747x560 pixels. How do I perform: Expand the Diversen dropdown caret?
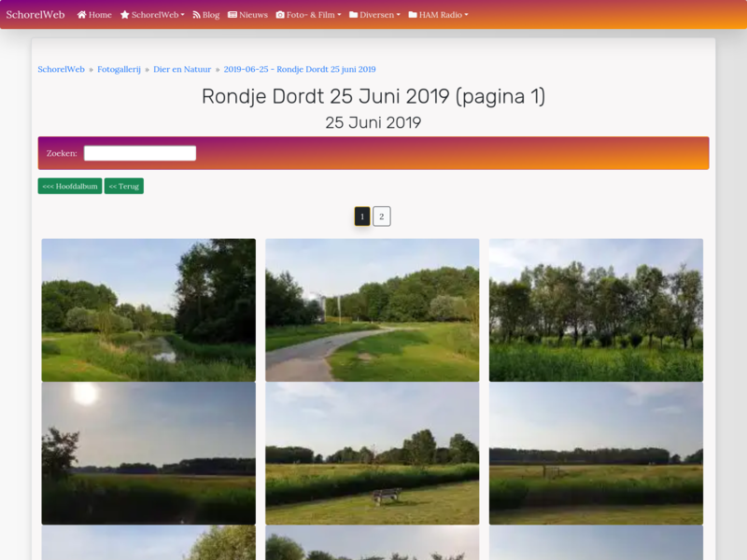coord(399,15)
